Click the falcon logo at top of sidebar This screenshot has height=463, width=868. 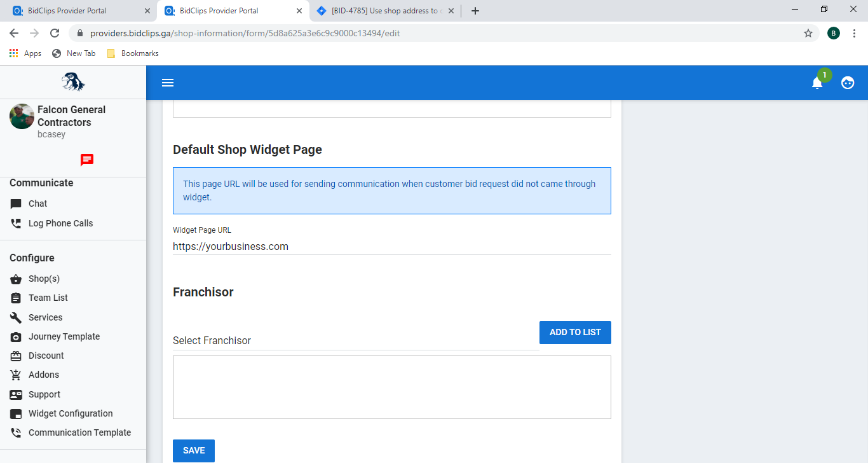pyautogui.click(x=73, y=82)
